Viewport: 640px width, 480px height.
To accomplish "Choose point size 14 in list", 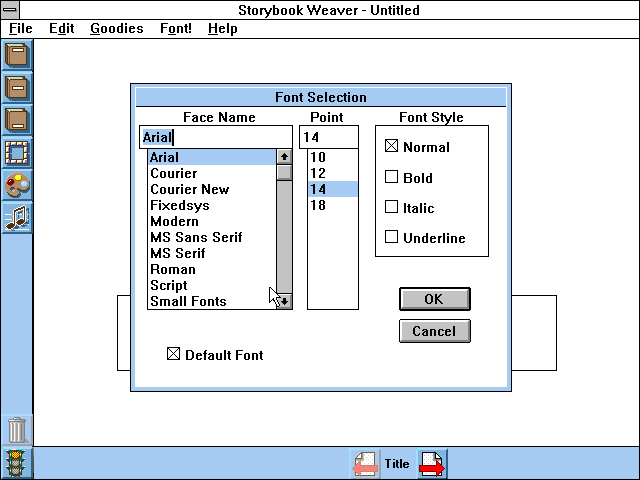I will point(333,189).
